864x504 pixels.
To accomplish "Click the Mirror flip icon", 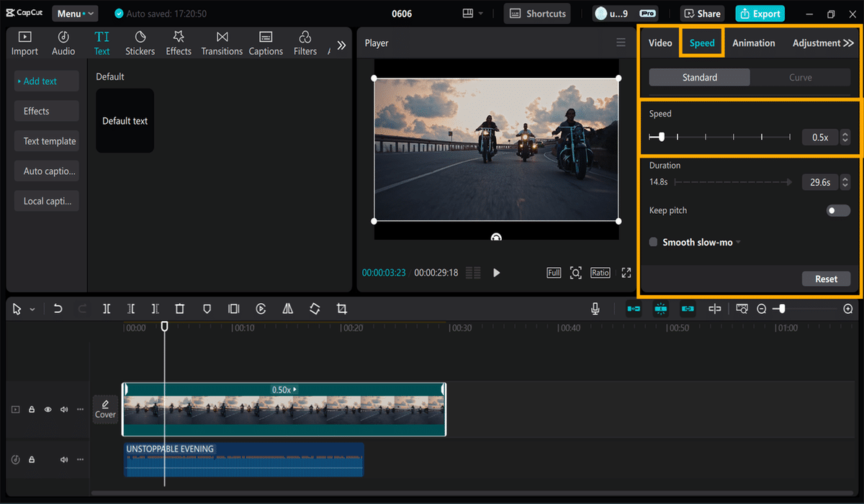I will pyautogui.click(x=288, y=309).
